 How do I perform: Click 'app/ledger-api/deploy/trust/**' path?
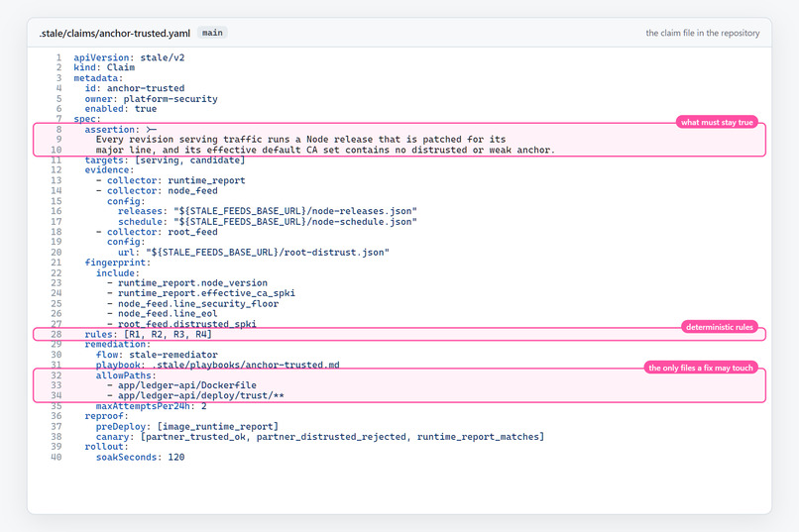click(201, 395)
